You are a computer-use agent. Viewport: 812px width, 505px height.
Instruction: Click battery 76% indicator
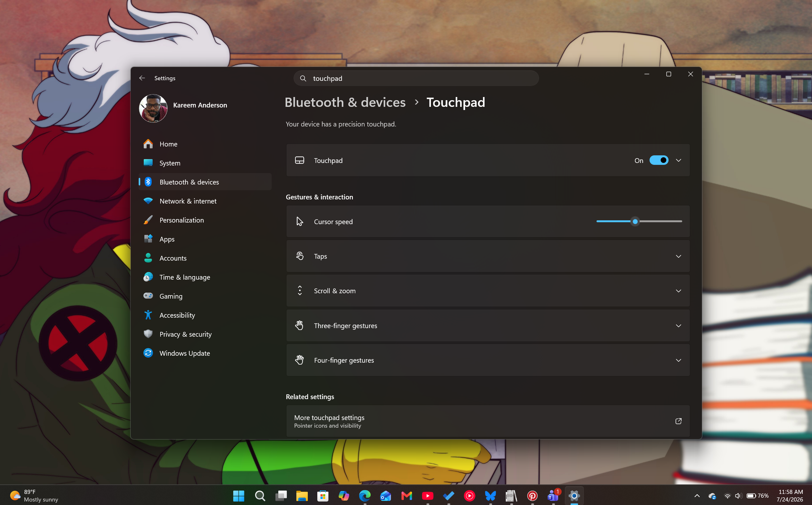[x=757, y=496]
